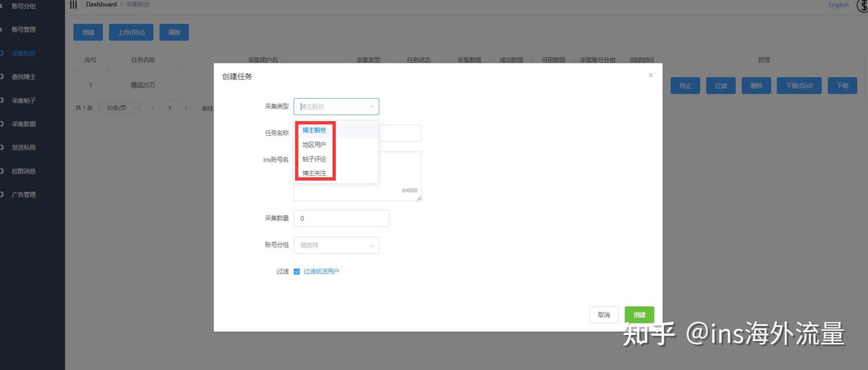Click the 任务名称 column header
This screenshot has width=868, height=370.
(x=143, y=60)
